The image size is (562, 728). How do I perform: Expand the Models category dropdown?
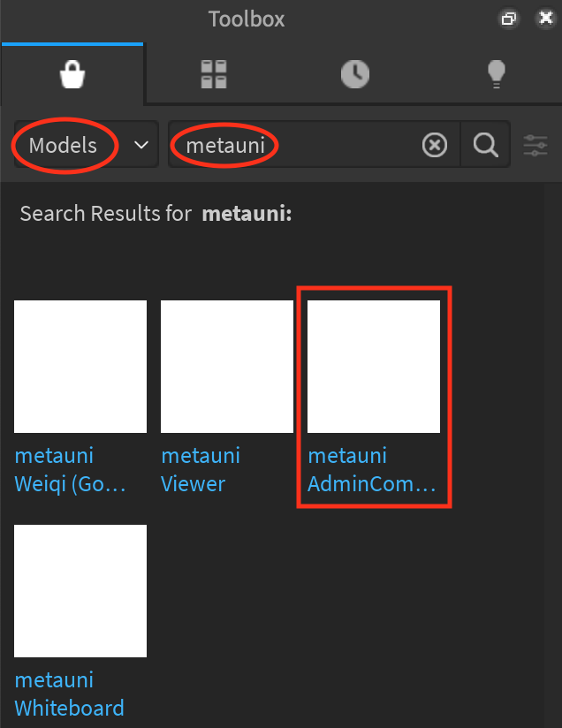(87, 145)
